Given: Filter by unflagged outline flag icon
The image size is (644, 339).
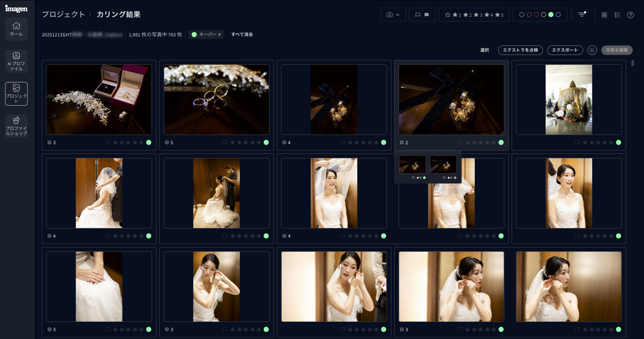Looking at the screenshot, I should click(x=418, y=15).
